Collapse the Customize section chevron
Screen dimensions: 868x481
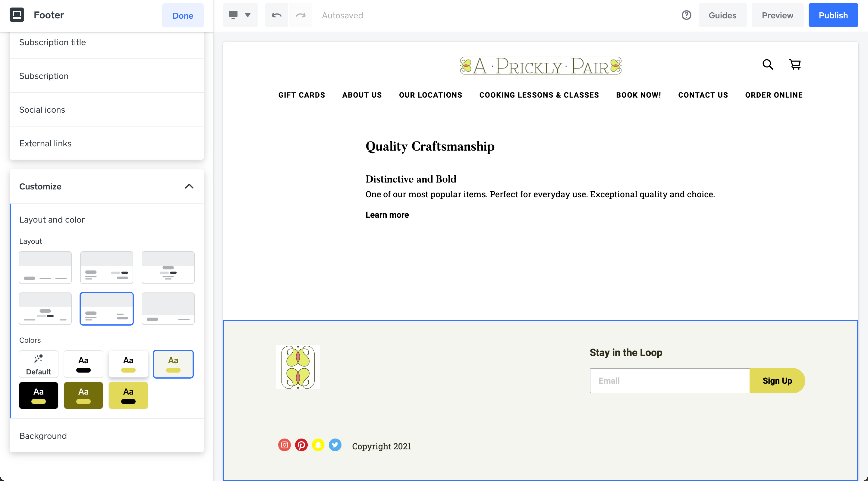coord(189,186)
